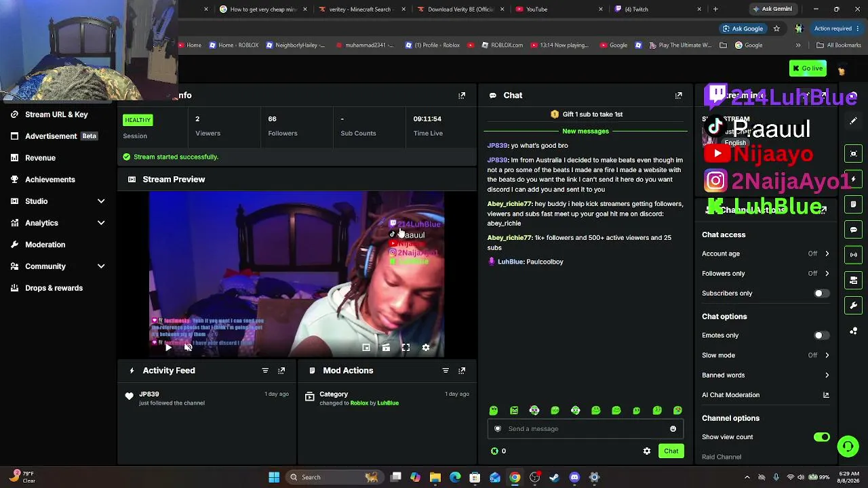Open the ROBLOX.com bookmark
Screen dimensions: 868x488
502,45
